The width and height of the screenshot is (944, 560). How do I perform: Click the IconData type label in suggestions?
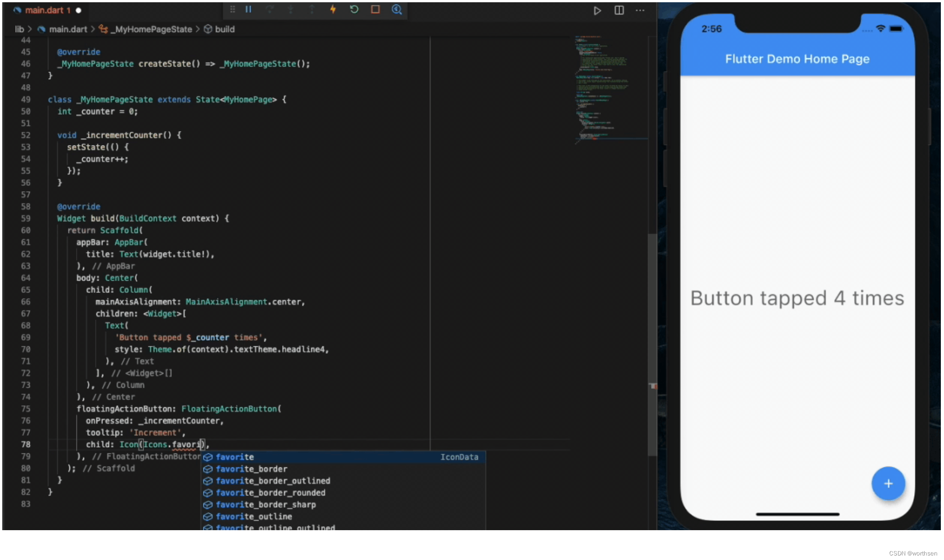pyautogui.click(x=459, y=457)
